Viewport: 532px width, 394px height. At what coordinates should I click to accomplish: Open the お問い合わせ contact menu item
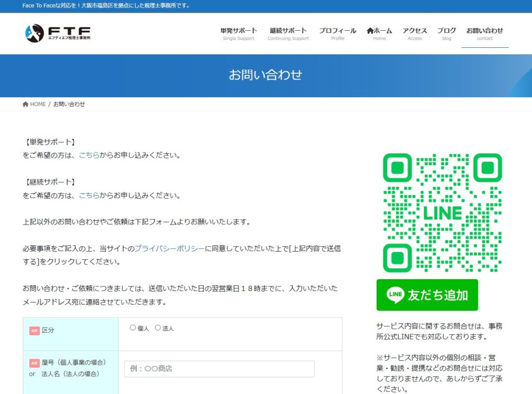(x=485, y=34)
